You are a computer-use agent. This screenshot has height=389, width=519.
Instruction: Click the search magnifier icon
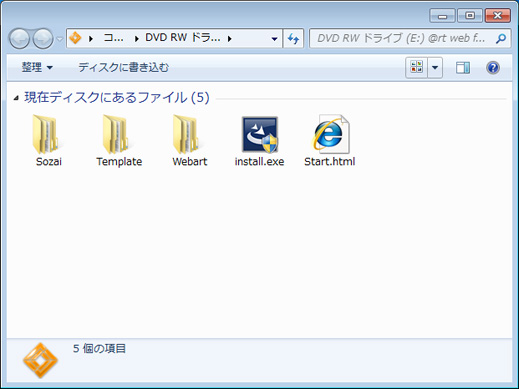(x=501, y=39)
